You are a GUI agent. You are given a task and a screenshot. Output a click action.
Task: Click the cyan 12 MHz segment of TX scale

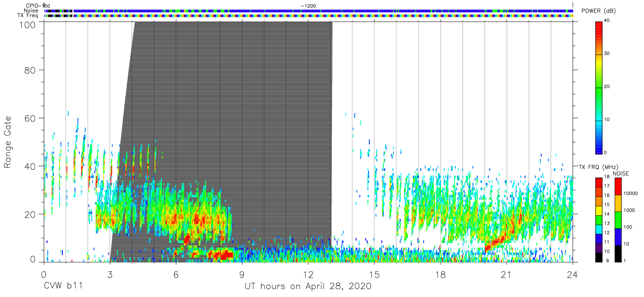pos(598,229)
